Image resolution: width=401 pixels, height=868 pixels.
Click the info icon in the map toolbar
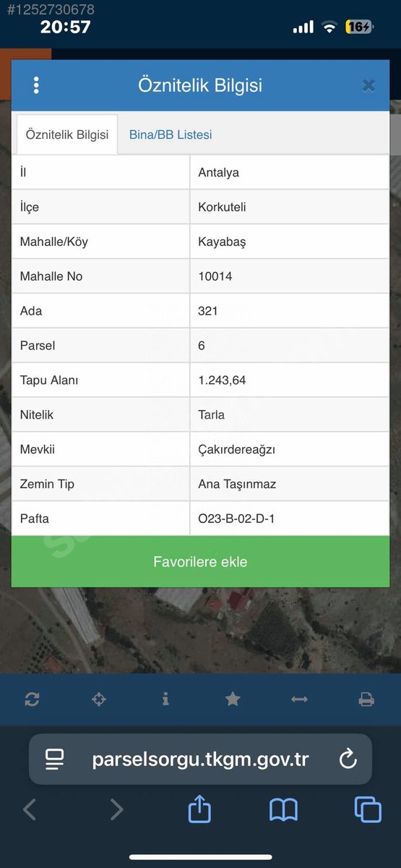(165, 699)
